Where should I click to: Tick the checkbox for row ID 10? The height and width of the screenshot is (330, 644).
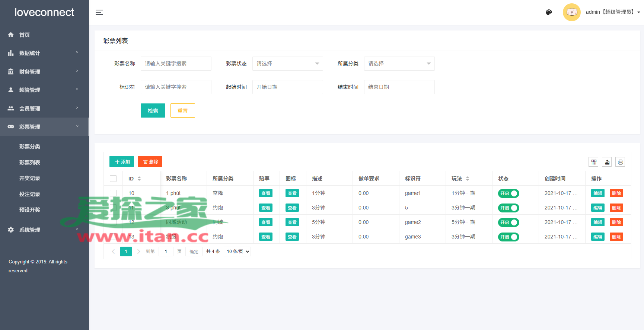(x=113, y=193)
